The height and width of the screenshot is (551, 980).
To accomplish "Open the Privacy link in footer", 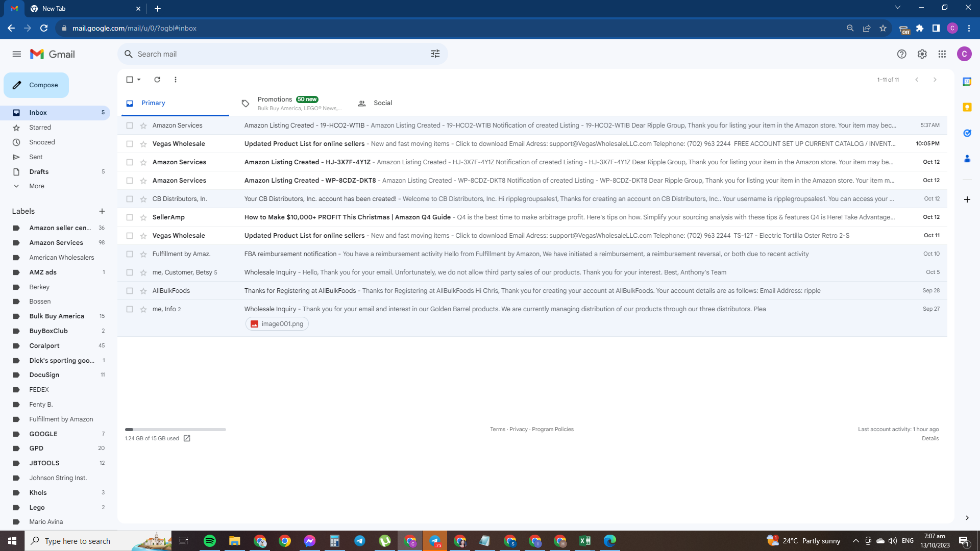I will 519,430.
